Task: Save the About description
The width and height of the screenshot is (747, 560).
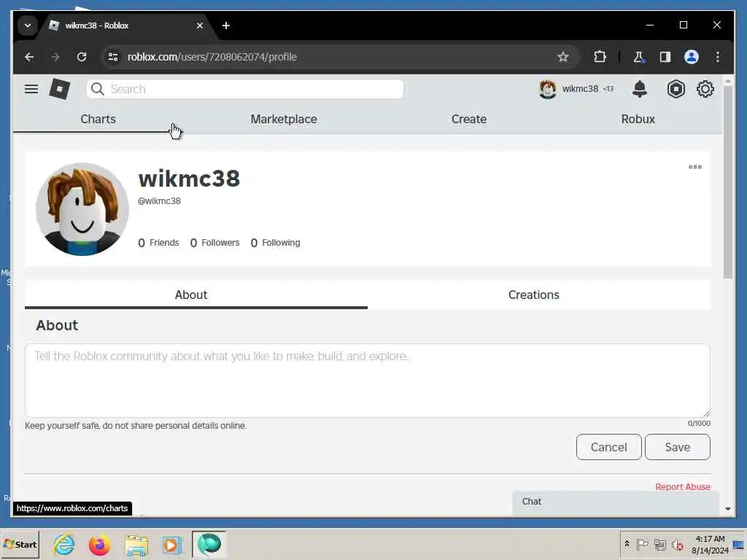Action: (678, 447)
